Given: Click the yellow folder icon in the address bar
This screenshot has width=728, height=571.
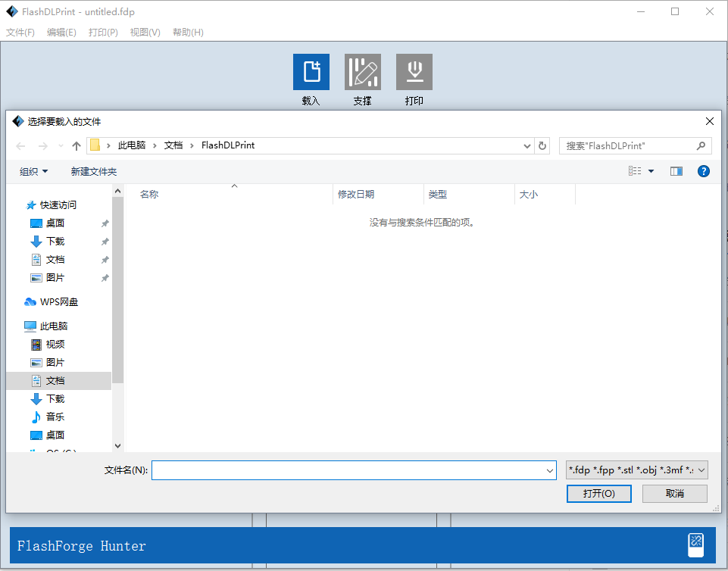Looking at the screenshot, I should (95, 145).
